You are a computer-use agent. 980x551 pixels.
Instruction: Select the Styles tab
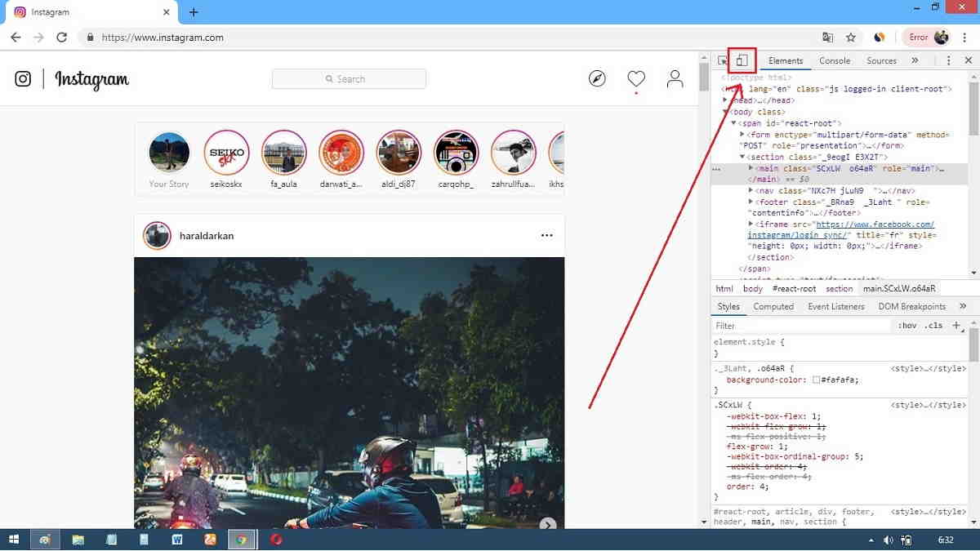point(728,306)
